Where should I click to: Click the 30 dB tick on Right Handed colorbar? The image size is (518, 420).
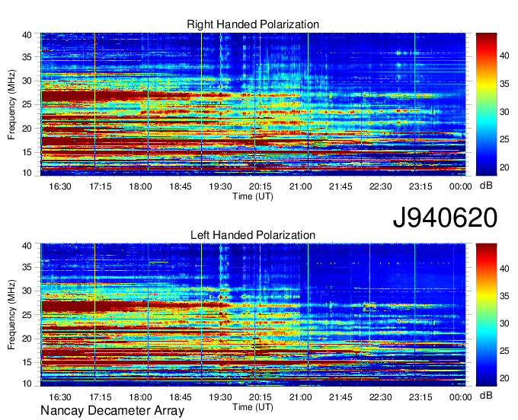[504, 112]
